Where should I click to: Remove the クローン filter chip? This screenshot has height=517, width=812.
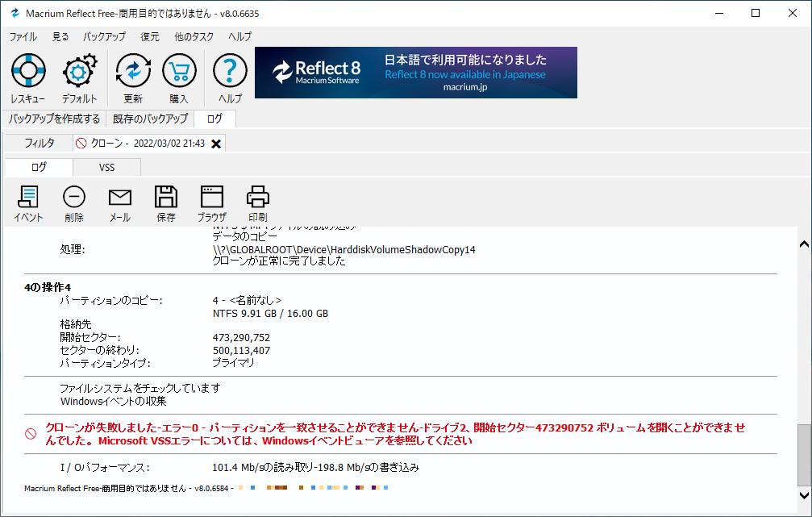click(215, 143)
